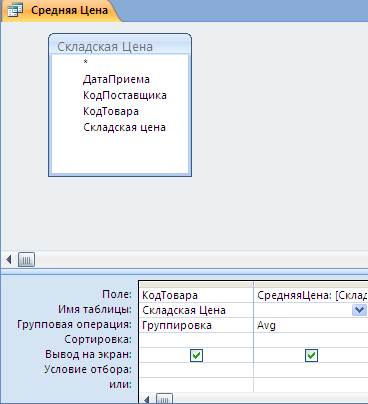Open the table name dropdown in second column
This screenshot has width=368, height=404.
coord(359,310)
